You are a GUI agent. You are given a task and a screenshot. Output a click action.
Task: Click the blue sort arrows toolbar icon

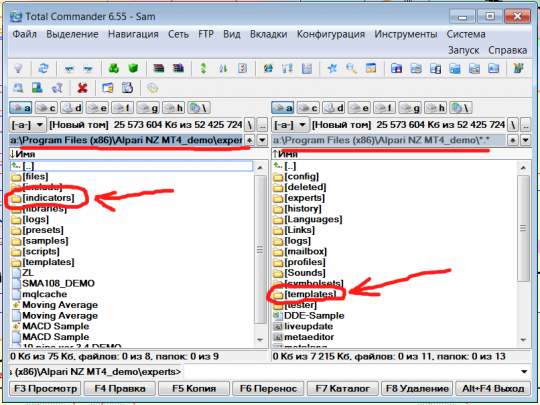223,69
